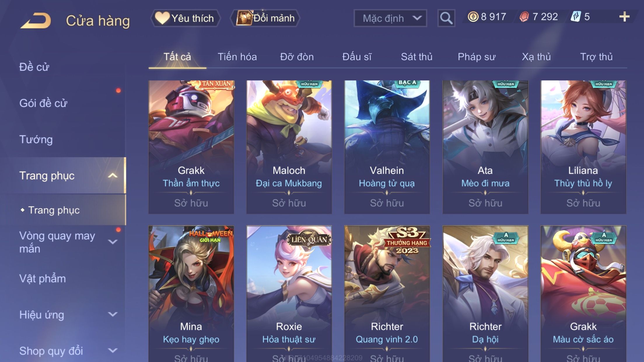The width and height of the screenshot is (644, 362).
Task: Open Đổi mảnh fragment exchange icon
Action: tap(244, 18)
